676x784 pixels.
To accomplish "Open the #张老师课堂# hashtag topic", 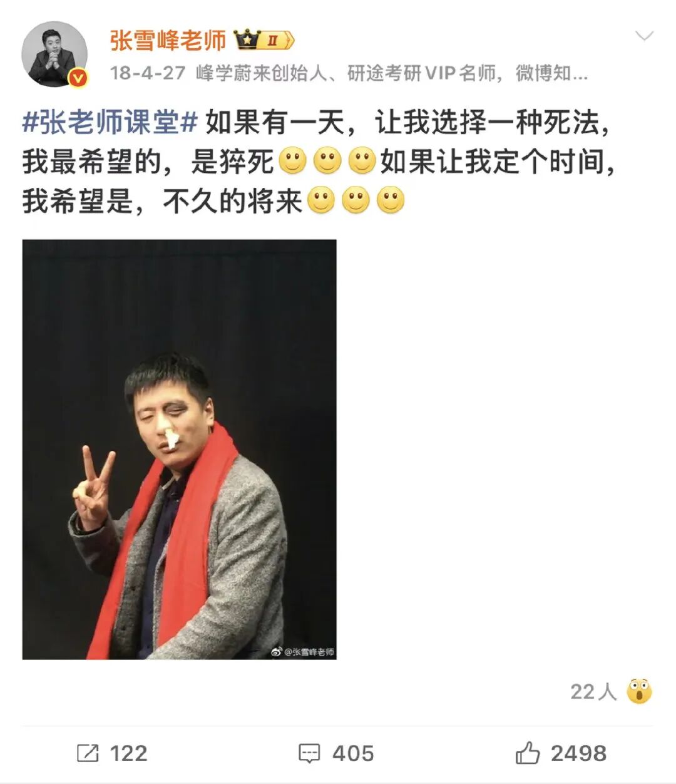I will pyautogui.click(x=110, y=121).
